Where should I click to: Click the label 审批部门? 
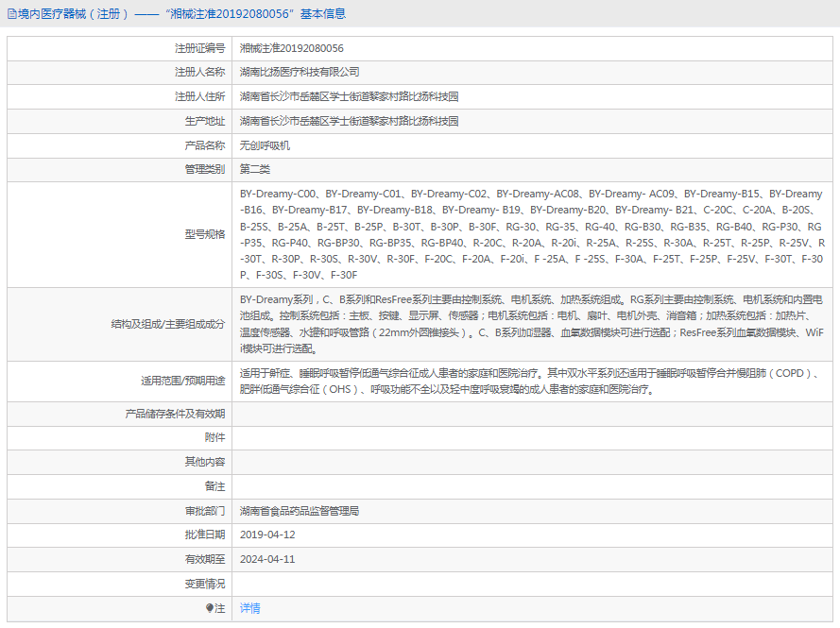205,511
